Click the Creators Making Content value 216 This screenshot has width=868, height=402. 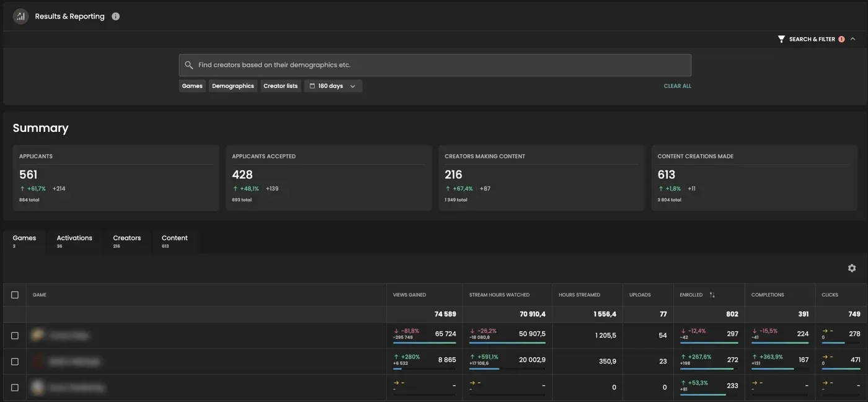click(453, 175)
